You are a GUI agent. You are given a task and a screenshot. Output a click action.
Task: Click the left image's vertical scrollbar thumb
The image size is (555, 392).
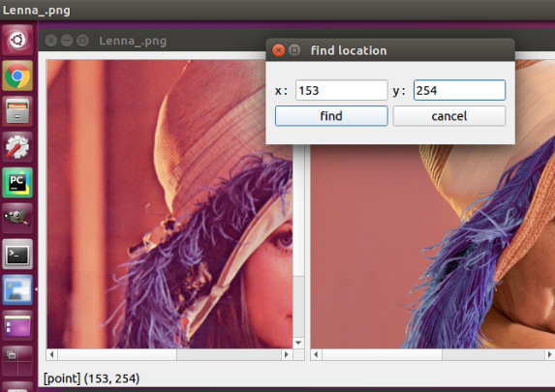point(298,210)
